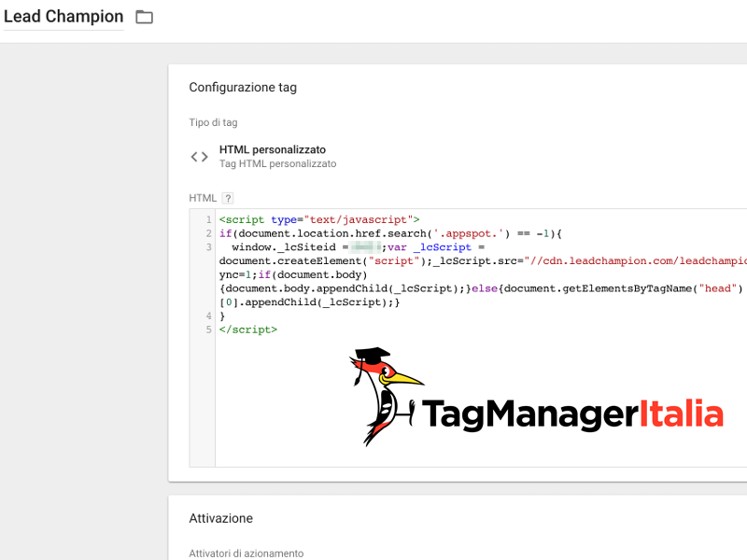Open the folder icon next to tag name
Viewport: 747px width, 560px height.
point(145,17)
